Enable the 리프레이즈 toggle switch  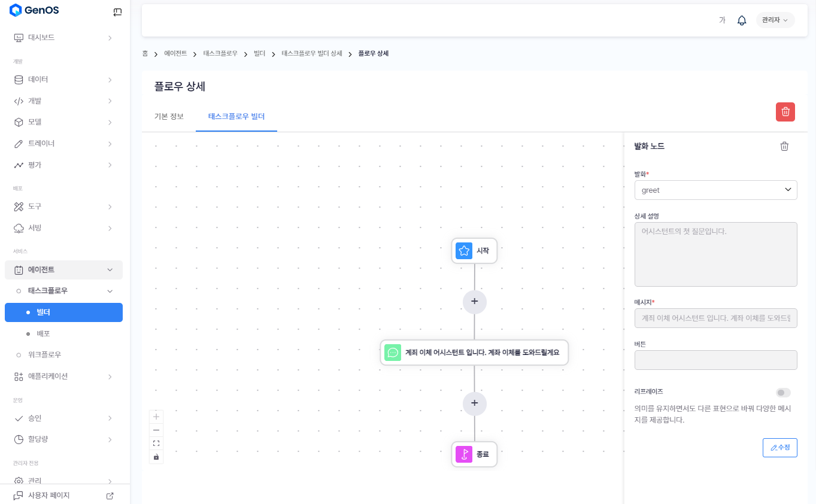coord(782,393)
